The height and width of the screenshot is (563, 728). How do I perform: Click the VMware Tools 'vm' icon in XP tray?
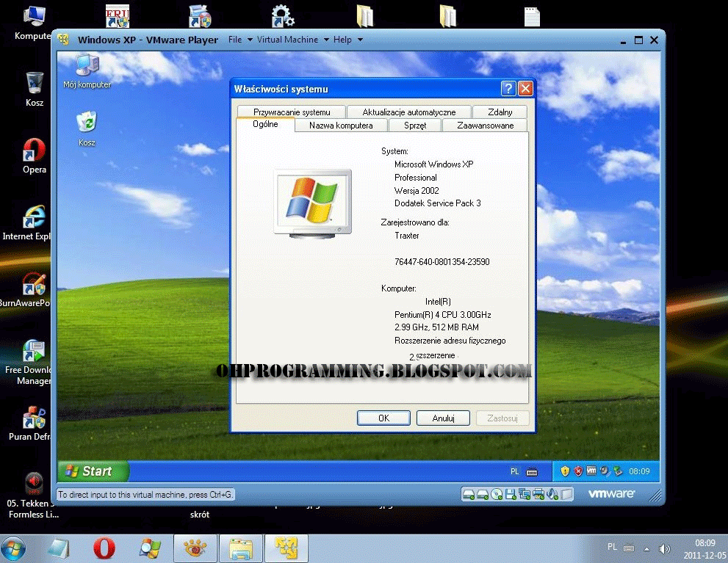coord(591,471)
